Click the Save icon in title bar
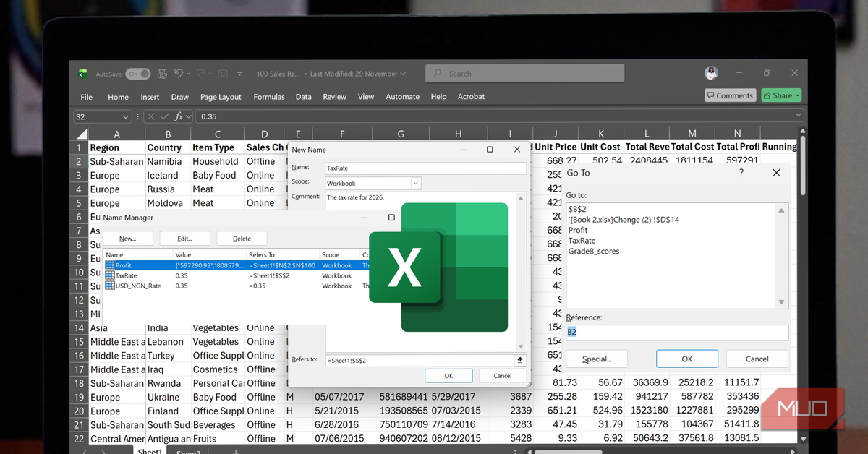 coord(161,74)
